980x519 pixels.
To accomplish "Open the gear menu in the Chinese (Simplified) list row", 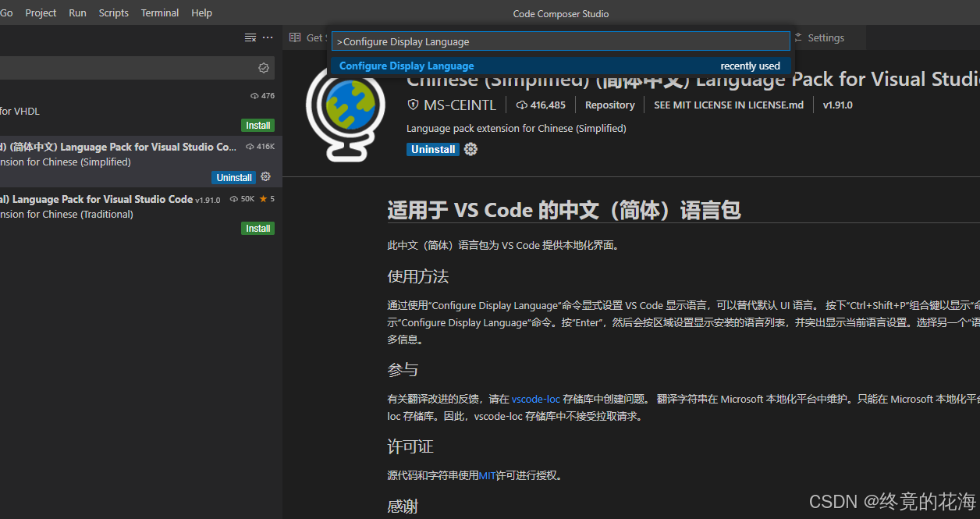I will point(265,177).
